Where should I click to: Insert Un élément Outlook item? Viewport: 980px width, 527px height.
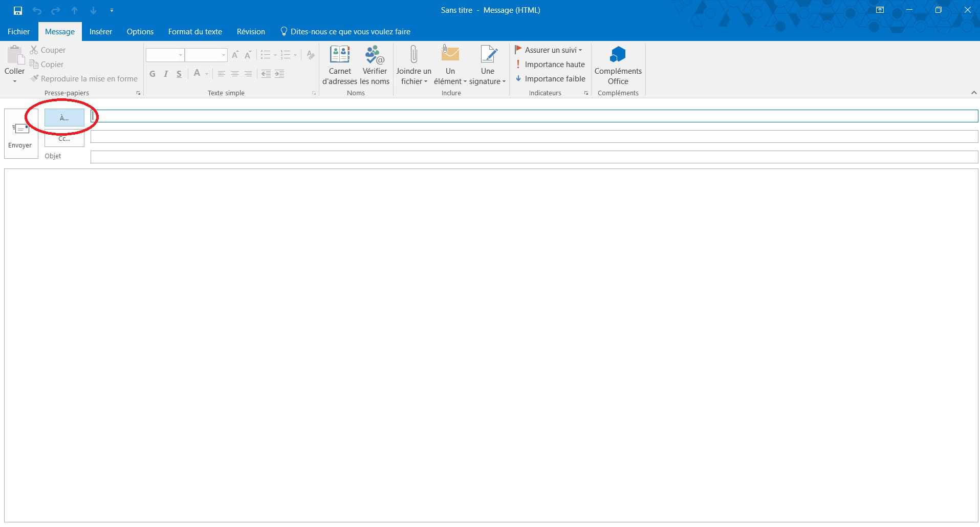click(450, 65)
